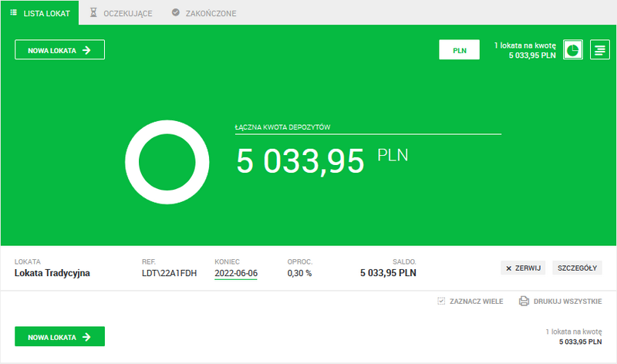Switch to list view icon
This screenshot has width=617, height=364.
click(x=599, y=50)
